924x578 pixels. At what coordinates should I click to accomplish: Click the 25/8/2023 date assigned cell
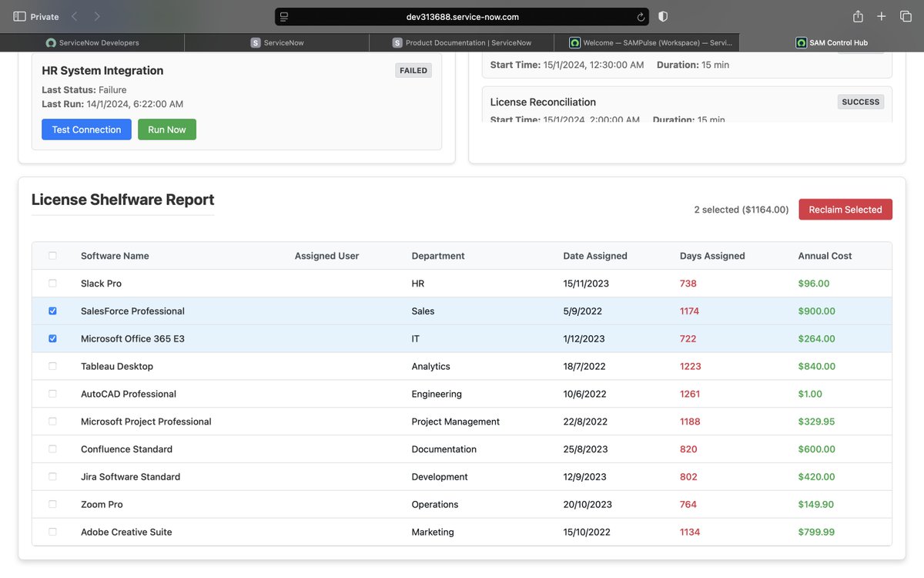[586, 449]
